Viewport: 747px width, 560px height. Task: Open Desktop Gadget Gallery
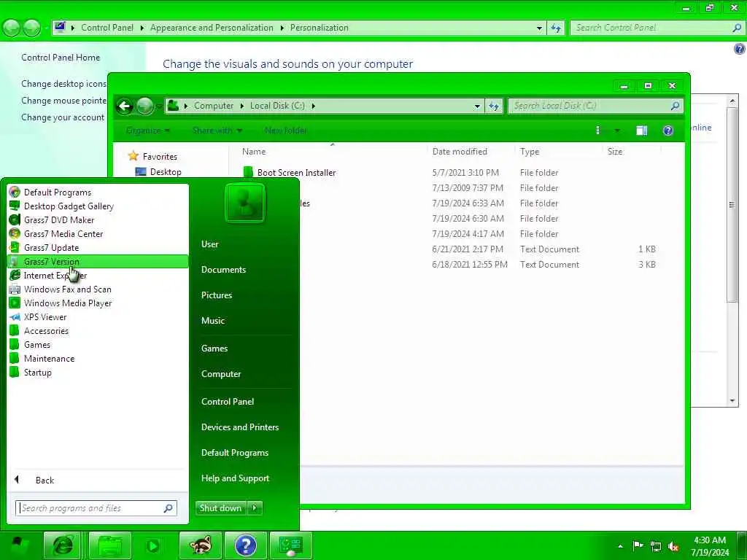[x=69, y=206]
